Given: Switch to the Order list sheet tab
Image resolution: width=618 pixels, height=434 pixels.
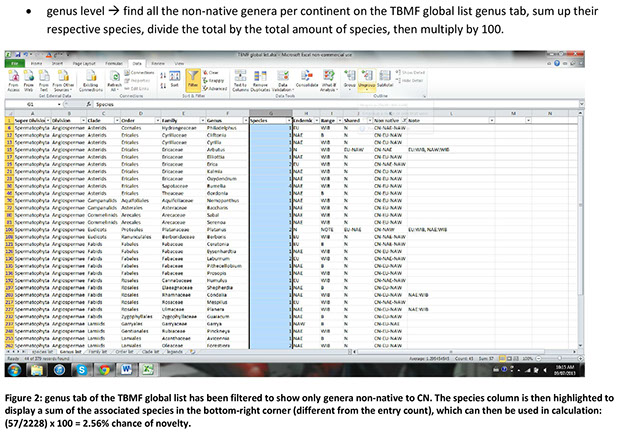Looking at the screenshot, I should [x=123, y=352].
